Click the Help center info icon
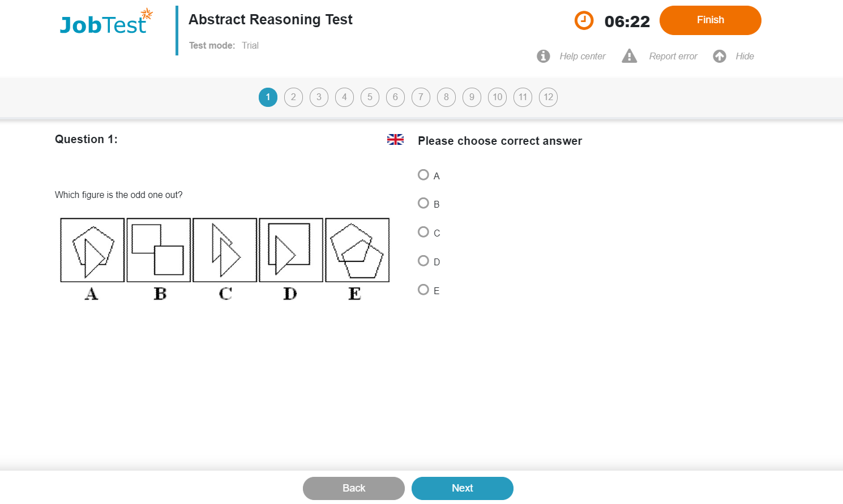The height and width of the screenshot is (504, 843). pos(544,56)
